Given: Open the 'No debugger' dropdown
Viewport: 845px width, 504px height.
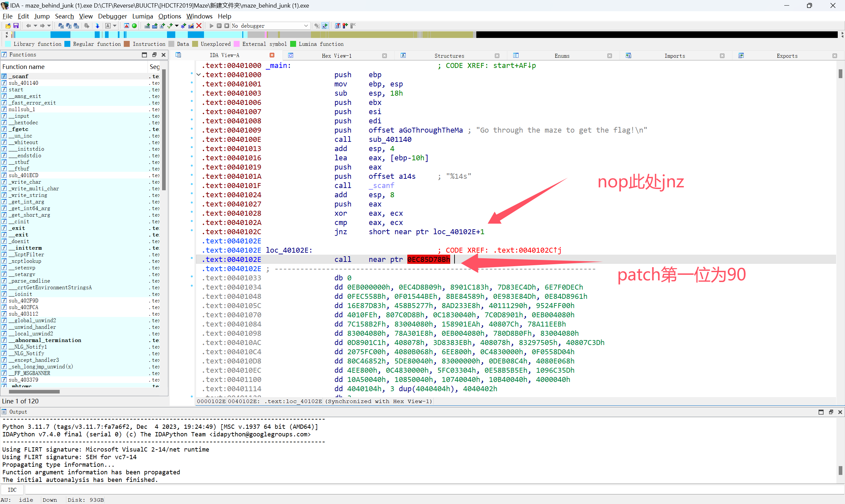Looking at the screenshot, I should coord(270,25).
